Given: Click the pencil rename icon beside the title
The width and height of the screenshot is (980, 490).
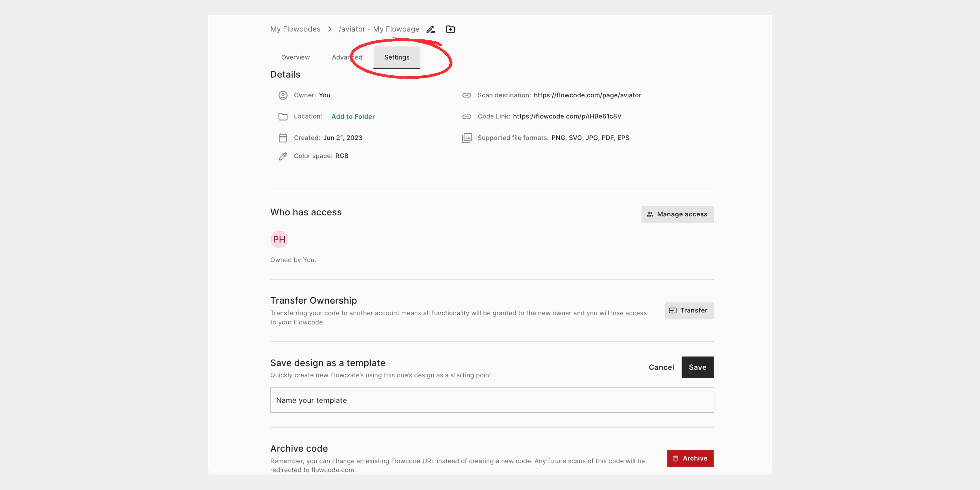Looking at the screenshot, I should tap(430, 29).
